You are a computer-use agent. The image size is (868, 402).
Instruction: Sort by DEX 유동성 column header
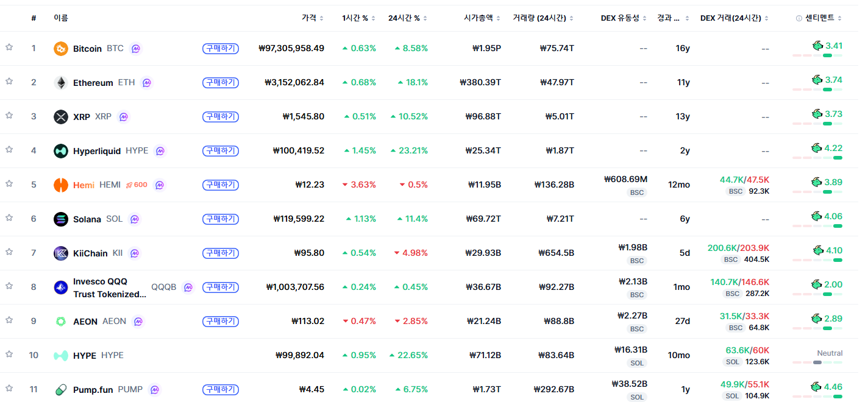click(624, 18)
